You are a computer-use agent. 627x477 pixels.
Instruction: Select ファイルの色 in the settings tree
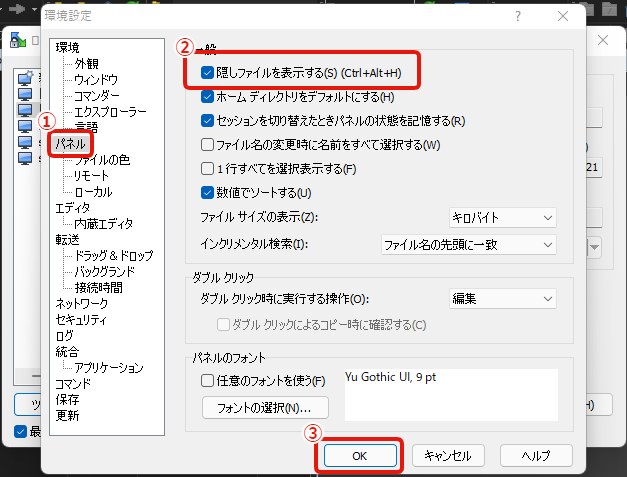102,160
